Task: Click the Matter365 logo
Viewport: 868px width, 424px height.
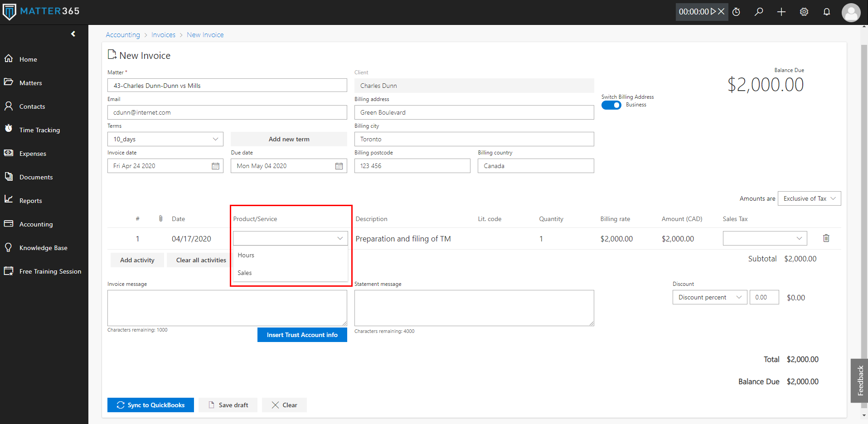Action: (41, 11)
